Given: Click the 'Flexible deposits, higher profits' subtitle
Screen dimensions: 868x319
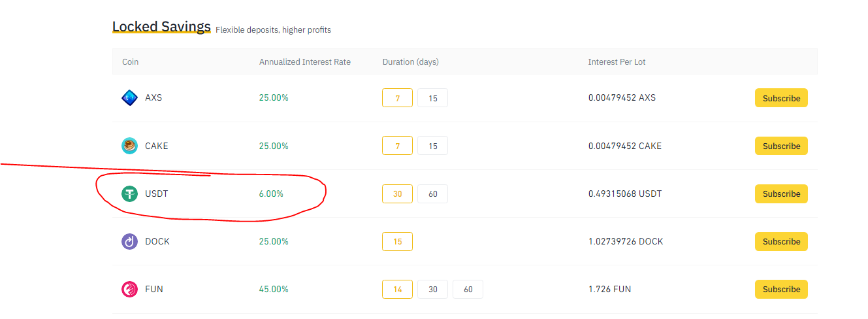Looking at the screenshot, I should click(x=273, y=30).
